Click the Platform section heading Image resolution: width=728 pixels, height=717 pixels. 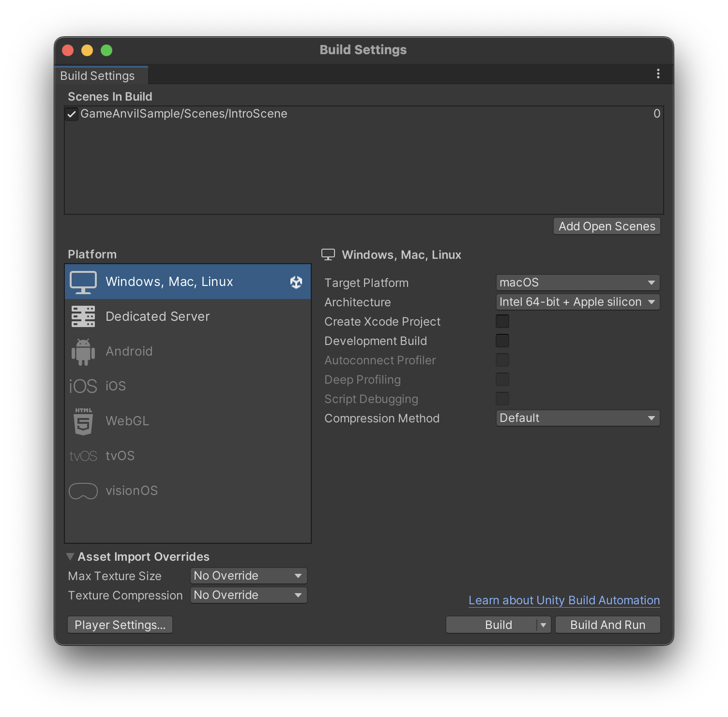(92, 254)
